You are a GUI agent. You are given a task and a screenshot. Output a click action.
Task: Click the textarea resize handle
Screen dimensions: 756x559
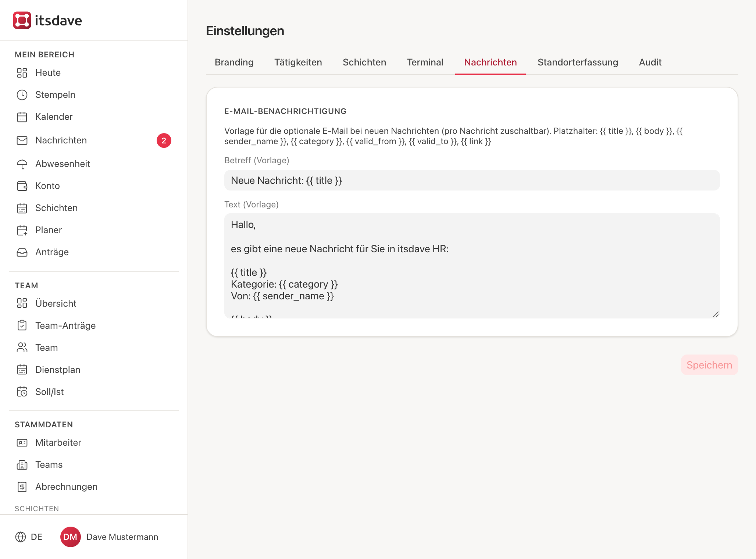[x=716, y=314]
